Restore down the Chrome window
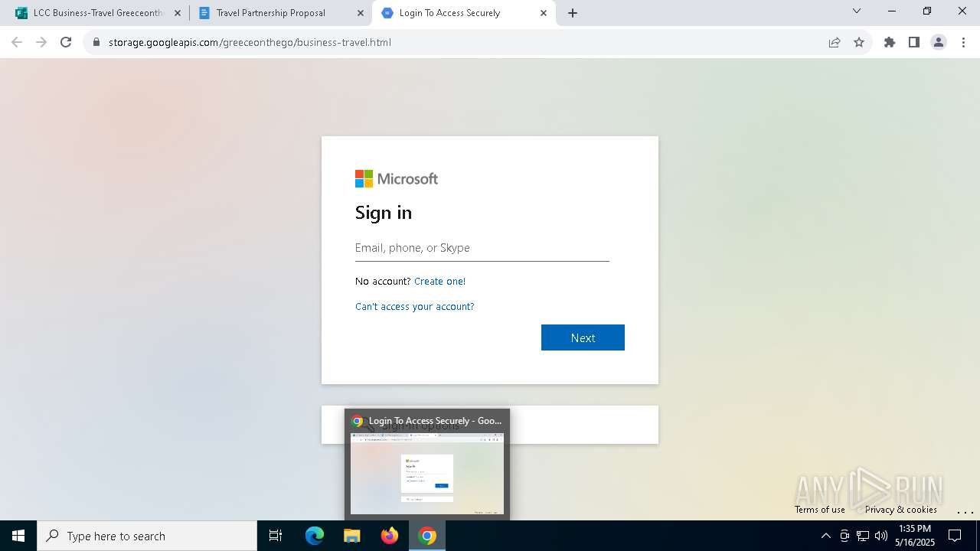The image size is (980, 551). point(927,11)
